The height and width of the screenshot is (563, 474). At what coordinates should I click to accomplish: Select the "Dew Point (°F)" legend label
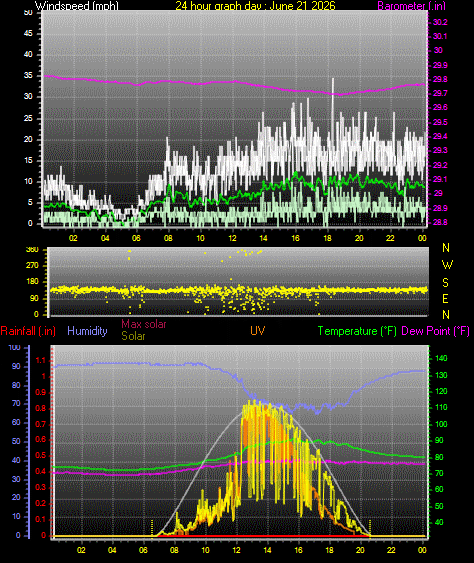(435, 331)
